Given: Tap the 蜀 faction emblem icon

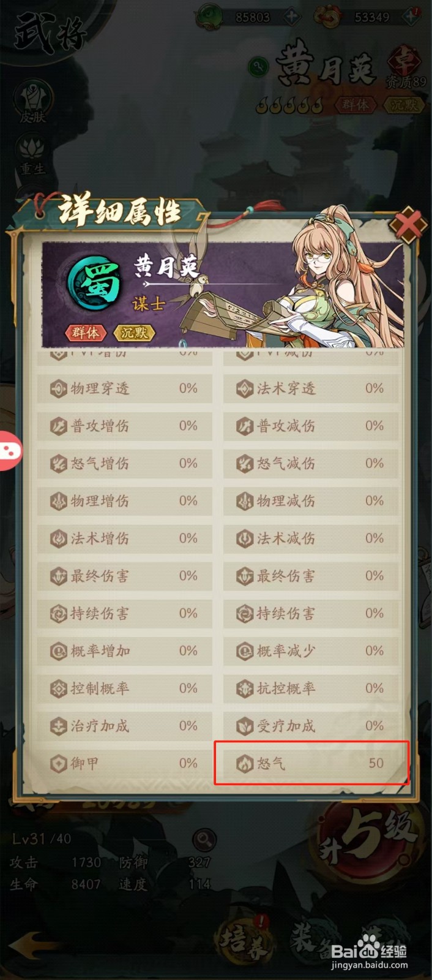Looking at the screenshot, I should [x=94, y=285].
